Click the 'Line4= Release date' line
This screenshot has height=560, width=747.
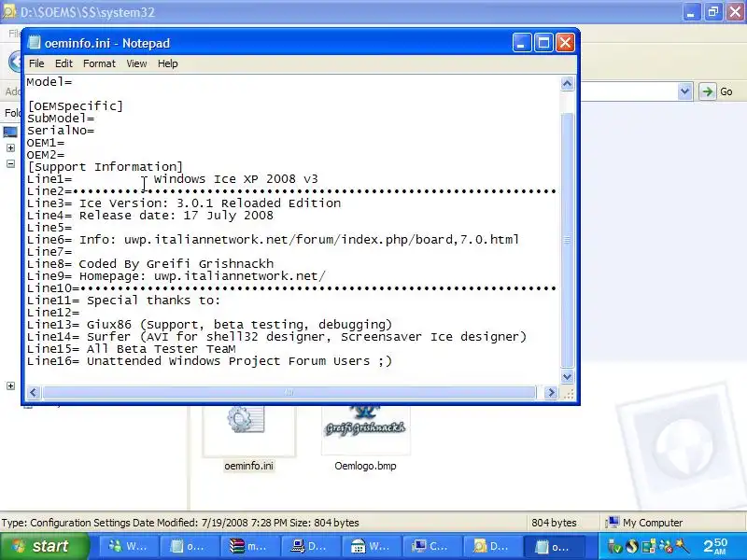point(150,216)
